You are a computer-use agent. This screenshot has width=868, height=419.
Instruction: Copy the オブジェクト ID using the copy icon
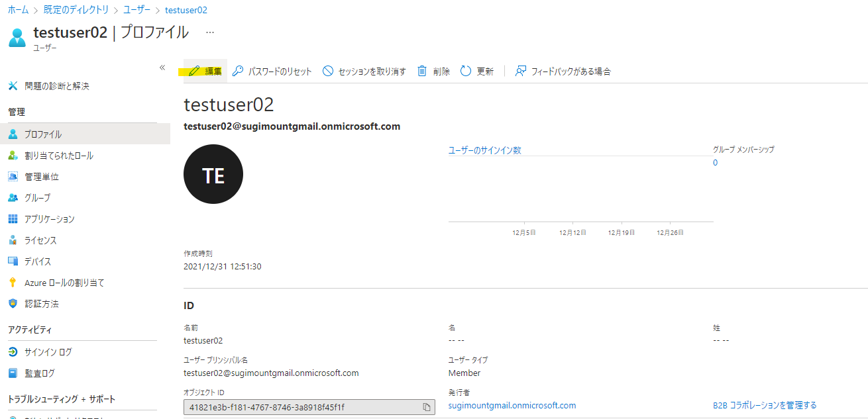(x=426, y=408)
